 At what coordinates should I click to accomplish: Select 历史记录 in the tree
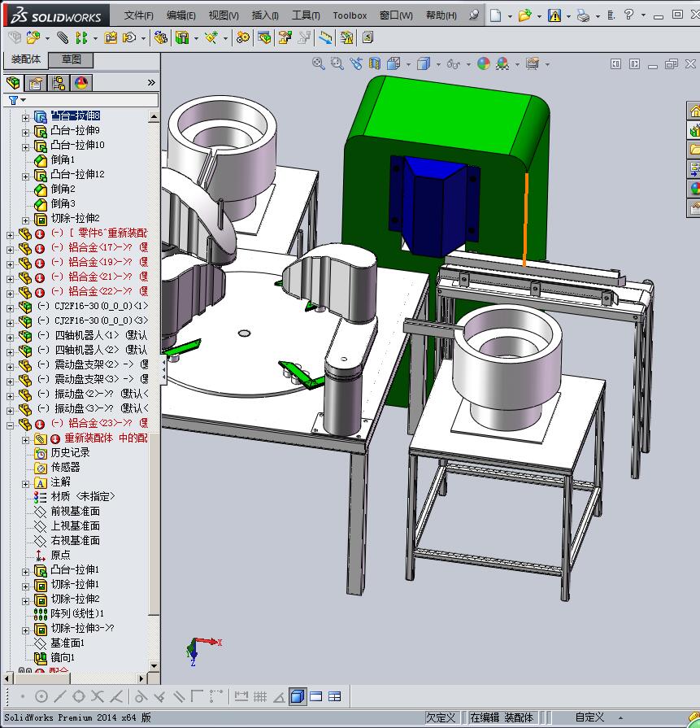[x=70, y=452]
